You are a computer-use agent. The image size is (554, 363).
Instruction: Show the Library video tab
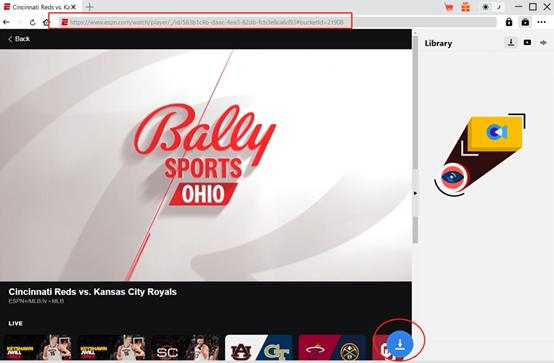click(527, 42)
